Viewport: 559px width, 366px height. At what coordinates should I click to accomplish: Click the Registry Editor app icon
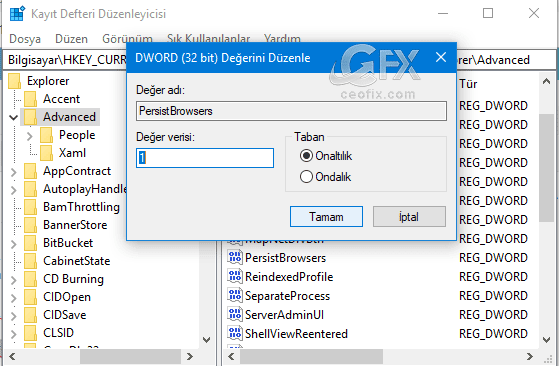(17, 14)
